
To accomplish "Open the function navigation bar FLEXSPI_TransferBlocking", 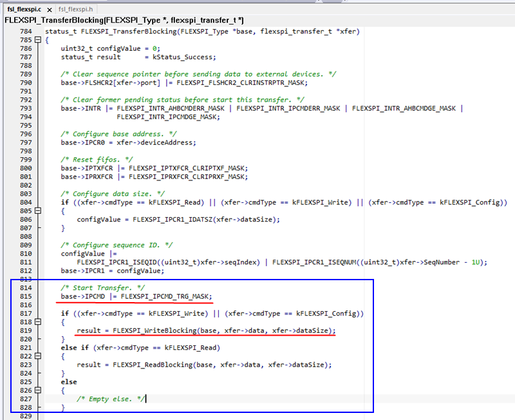I will point(124,21).
